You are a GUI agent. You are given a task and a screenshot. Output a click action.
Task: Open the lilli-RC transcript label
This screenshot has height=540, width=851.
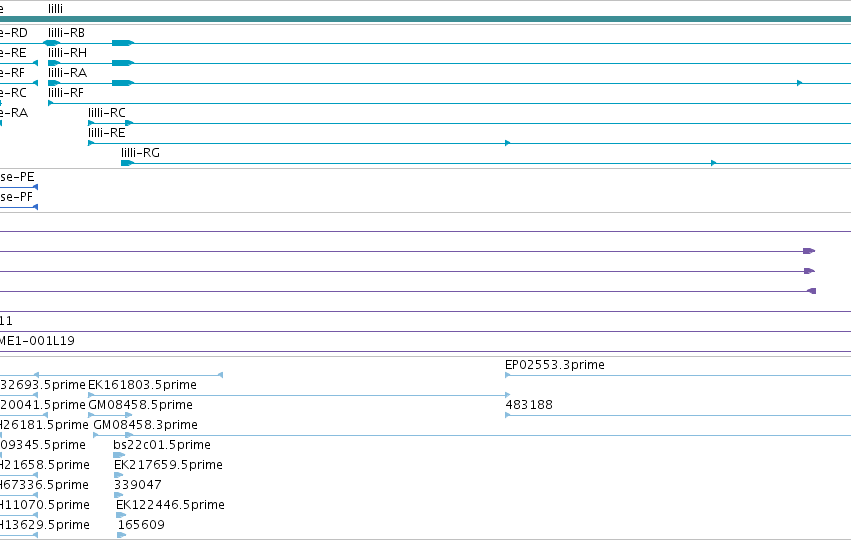pyautogui.click(x=107, y=113)
